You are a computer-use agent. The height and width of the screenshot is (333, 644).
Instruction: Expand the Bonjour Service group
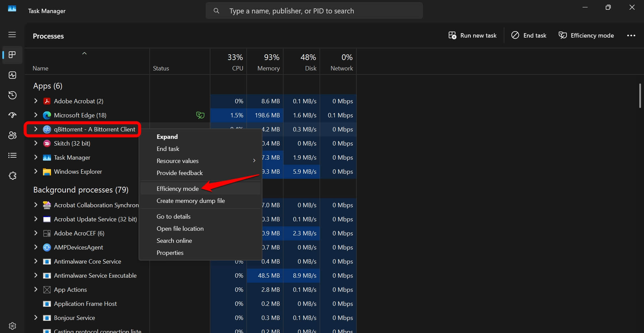coord(36,317)
